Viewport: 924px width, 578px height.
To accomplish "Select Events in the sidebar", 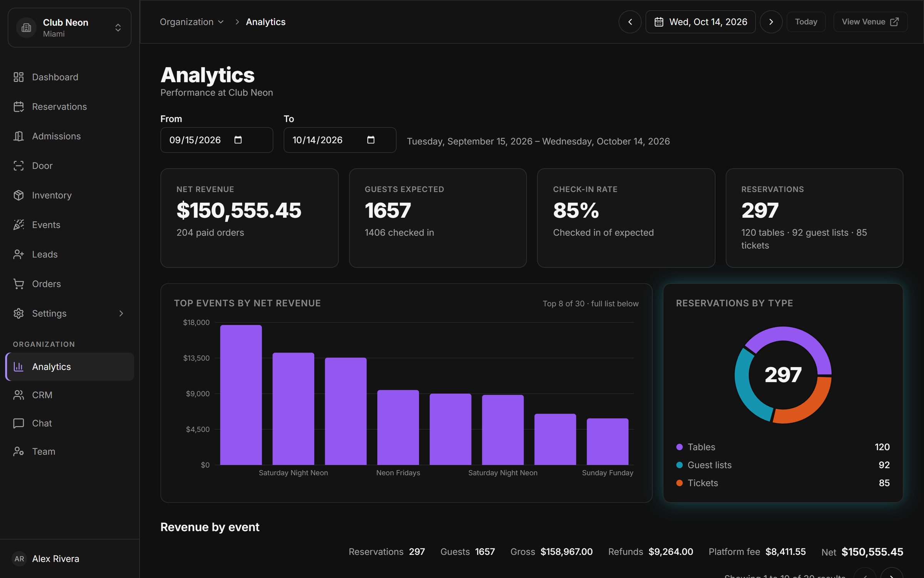I will click(x=69, y=225).
